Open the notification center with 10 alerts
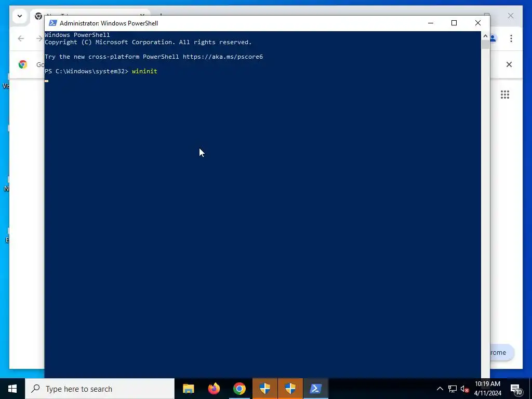Viewport: 532px width, 399px height. pyautogui.click(x=516, y=389)
